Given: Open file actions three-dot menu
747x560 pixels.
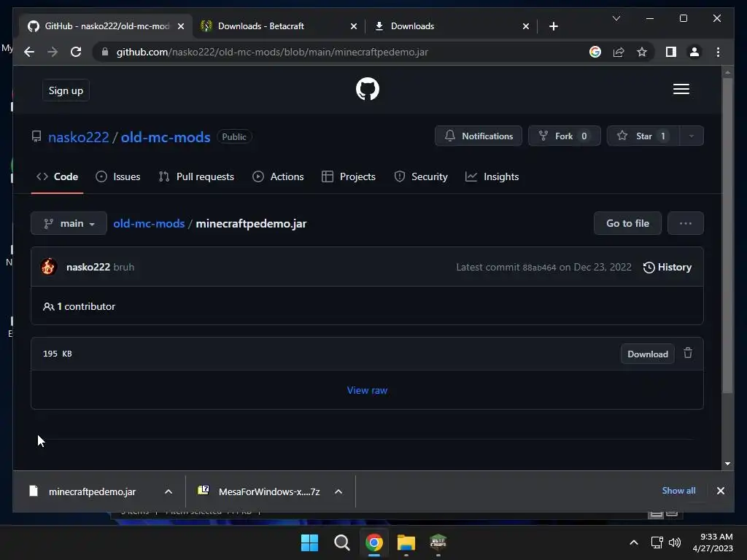Looking at the screenshot, I should (686, 223).
